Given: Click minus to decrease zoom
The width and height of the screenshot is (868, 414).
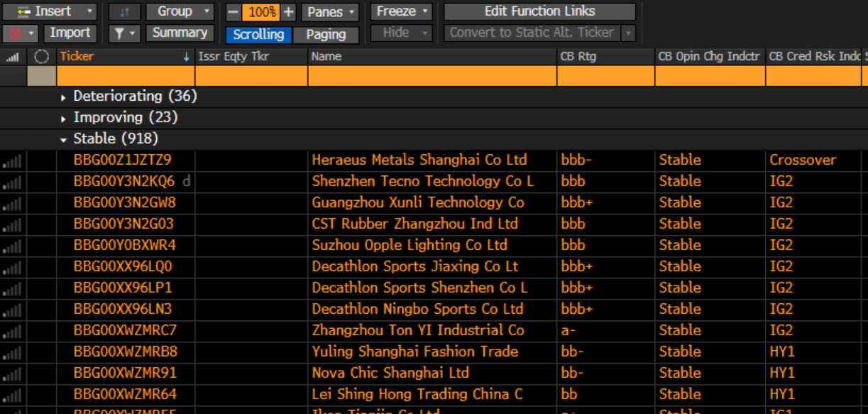Looking at the screenshot, I should coord(234,12).
